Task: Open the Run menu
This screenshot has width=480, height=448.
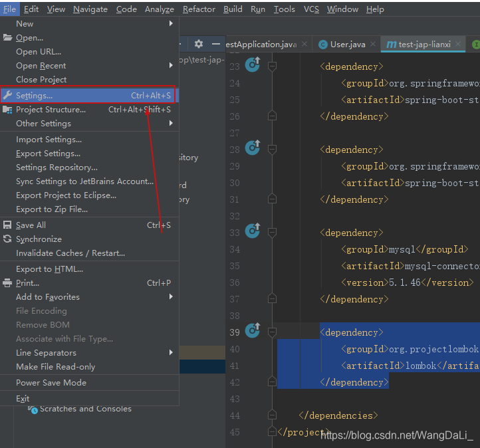Action: [258, 9]
